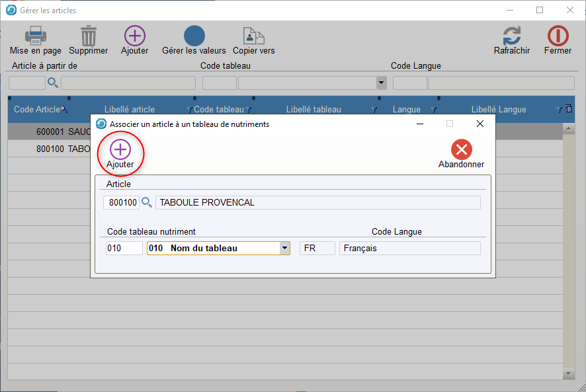Click the Fermer power icon
The width and height of the screenshot is (586, 392).
point(558,36)
